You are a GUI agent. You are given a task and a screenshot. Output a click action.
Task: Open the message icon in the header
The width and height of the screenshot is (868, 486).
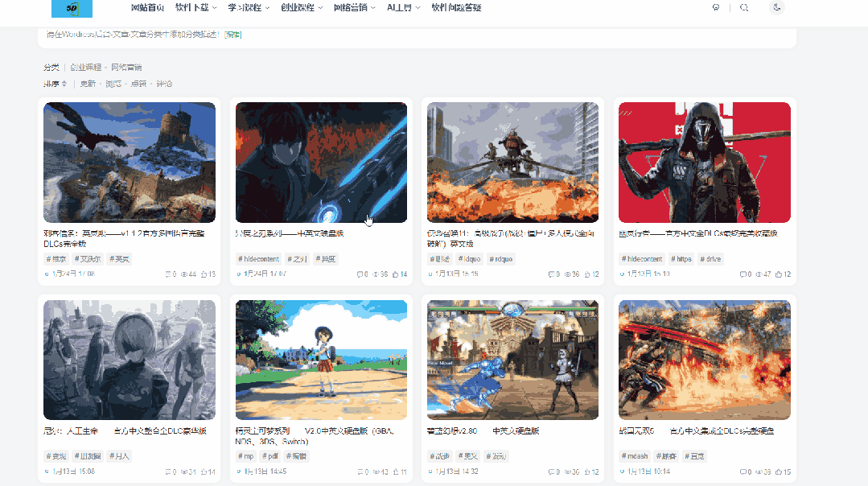tap(716, 8)
